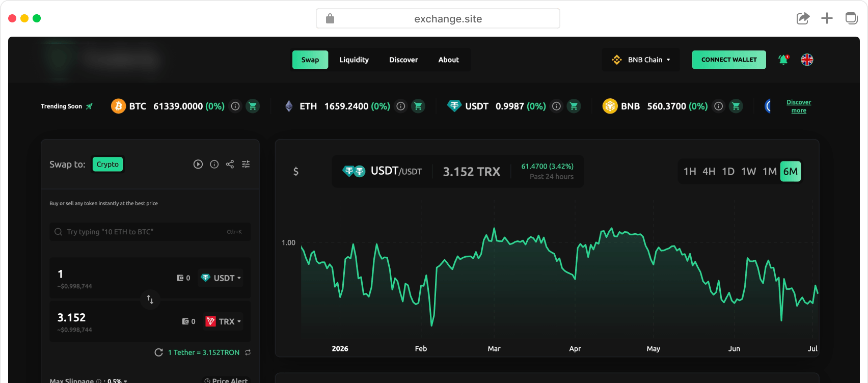Set chart range to 6M
868x383 pixels.
pyautogui.click(x=791, y=171)
